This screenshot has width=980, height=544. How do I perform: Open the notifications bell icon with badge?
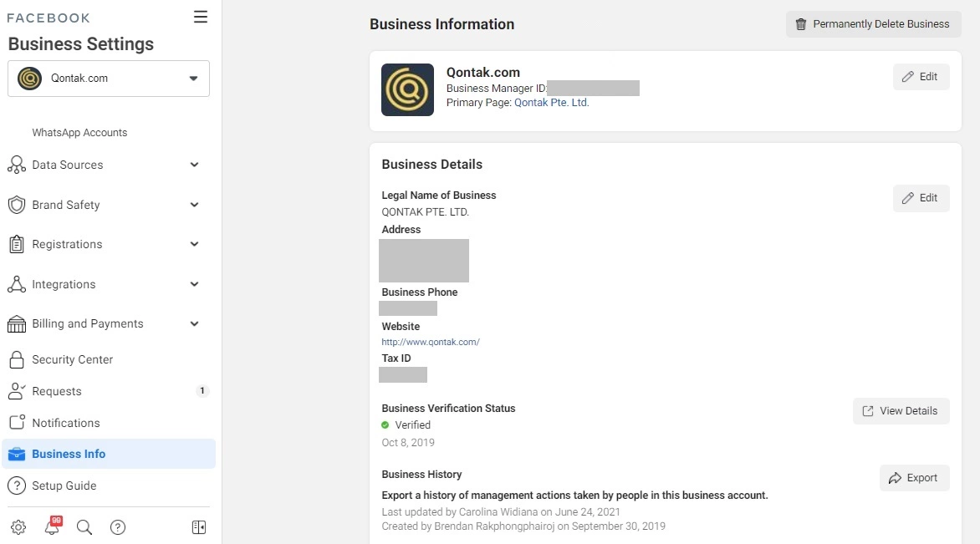point(53,526)
